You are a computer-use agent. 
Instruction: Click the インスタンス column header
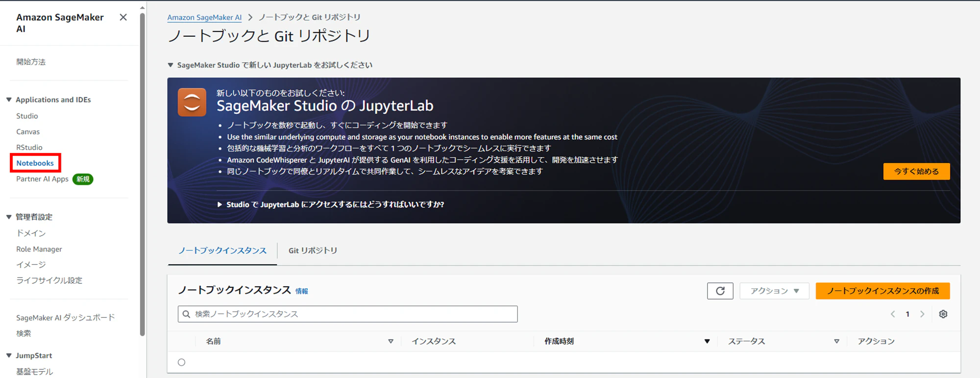(434, 341)
